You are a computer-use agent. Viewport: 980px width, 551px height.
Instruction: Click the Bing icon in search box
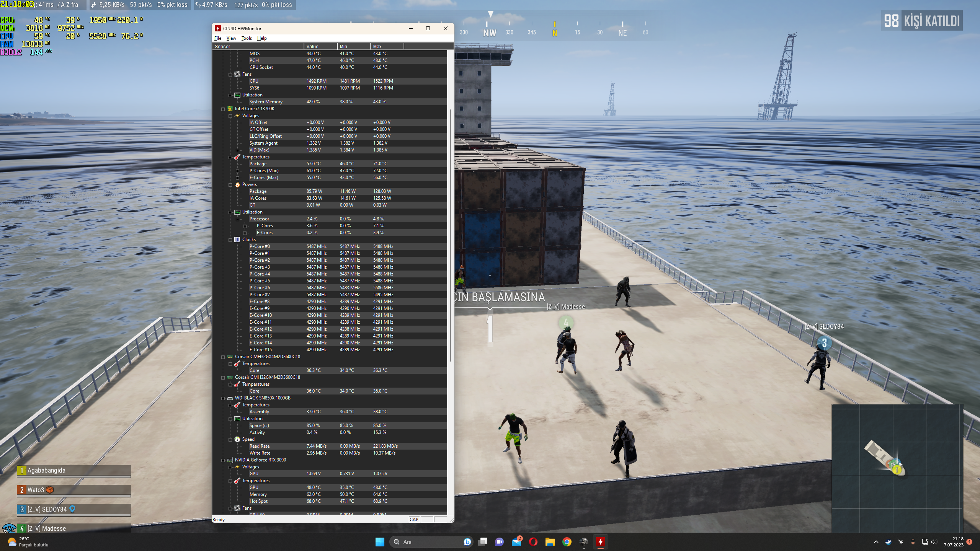click(467, 542)
